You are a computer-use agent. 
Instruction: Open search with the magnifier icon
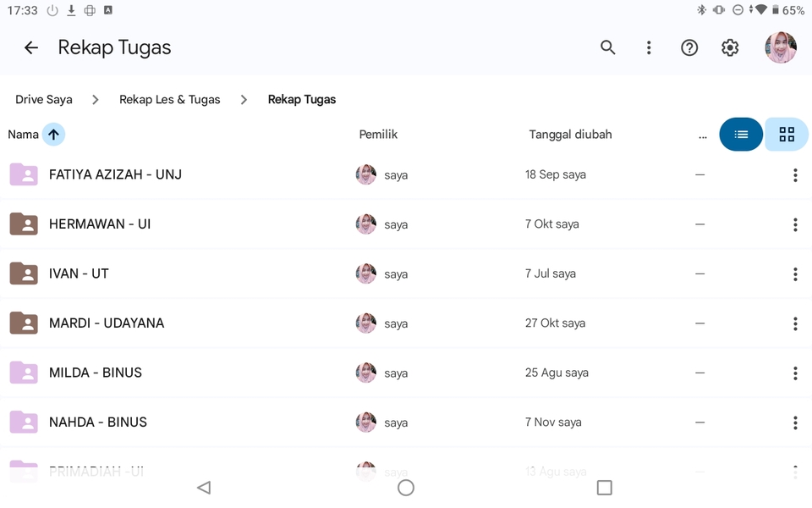click(x=607, y=48)
